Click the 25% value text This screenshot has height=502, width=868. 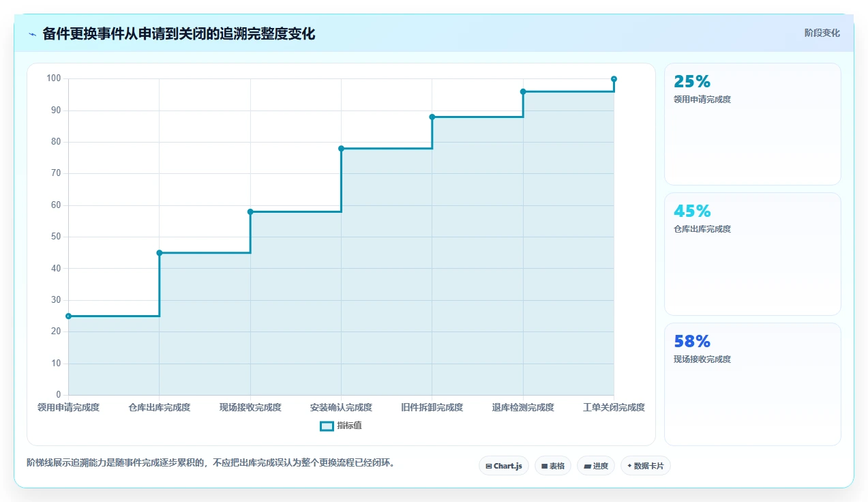click(692, 81)
